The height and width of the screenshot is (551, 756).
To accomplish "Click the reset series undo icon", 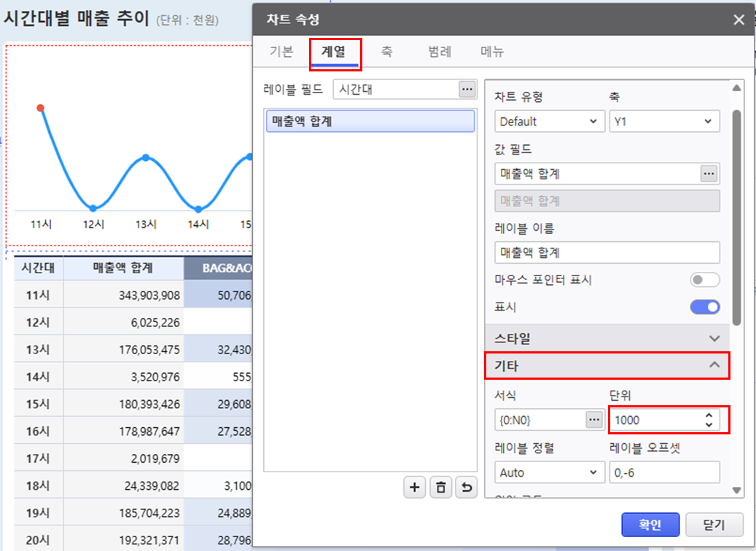I will 466,488.
